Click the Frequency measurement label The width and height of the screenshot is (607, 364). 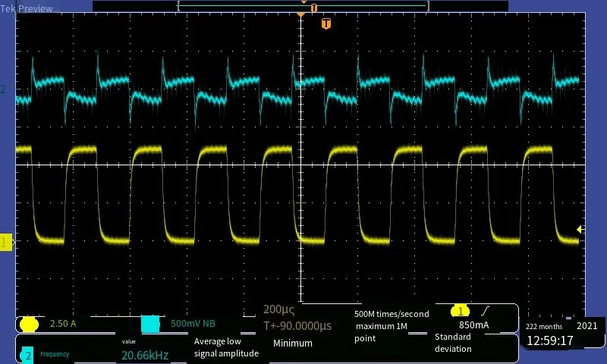coord(55,354)
